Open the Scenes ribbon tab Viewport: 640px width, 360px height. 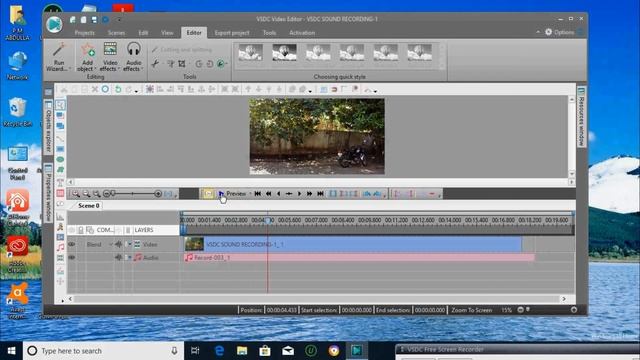(x=116, y=33)
